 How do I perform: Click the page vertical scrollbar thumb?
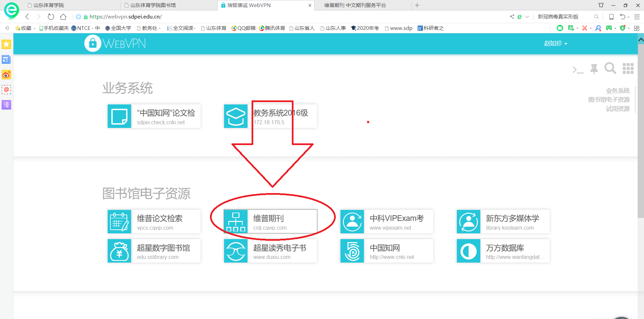[x=641, y=131]
